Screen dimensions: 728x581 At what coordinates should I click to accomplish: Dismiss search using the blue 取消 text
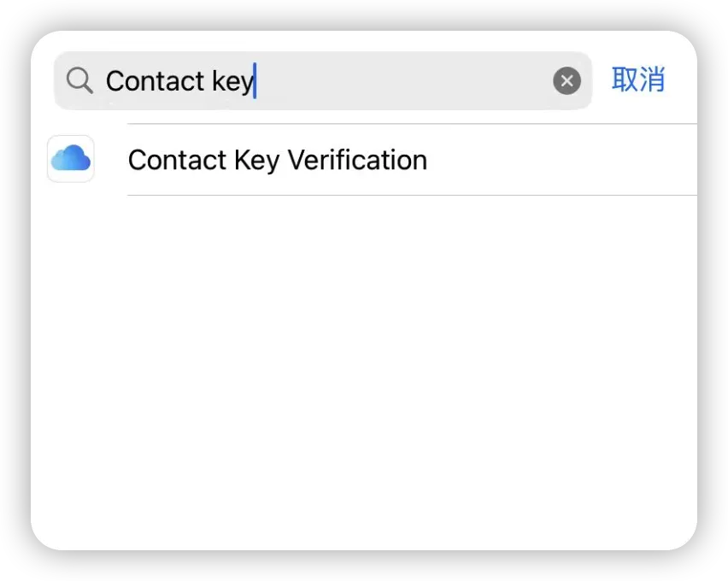(638, 79)
